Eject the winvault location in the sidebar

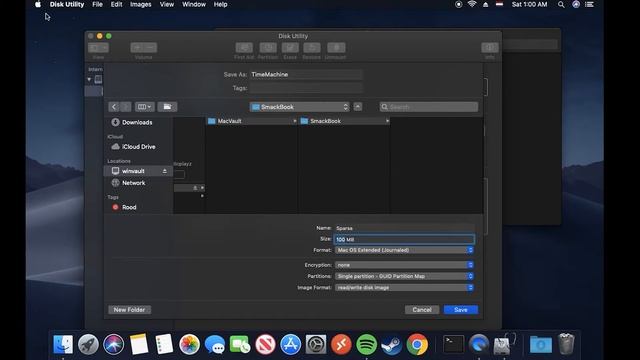point(164,171)
